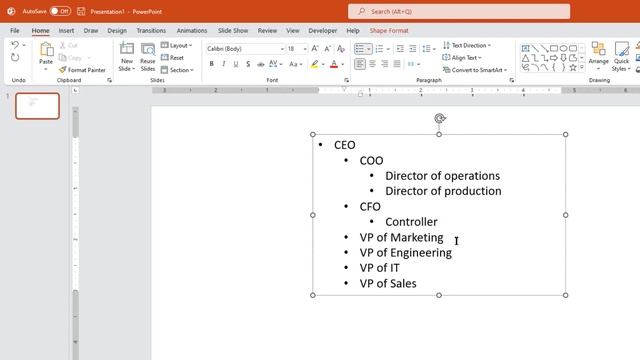Switch to the Insert tab
This screenshot has height=360, width=640.
pos(66,31)
